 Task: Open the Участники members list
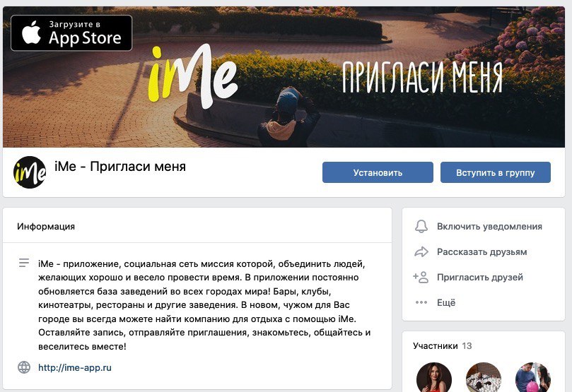point(436,345)
